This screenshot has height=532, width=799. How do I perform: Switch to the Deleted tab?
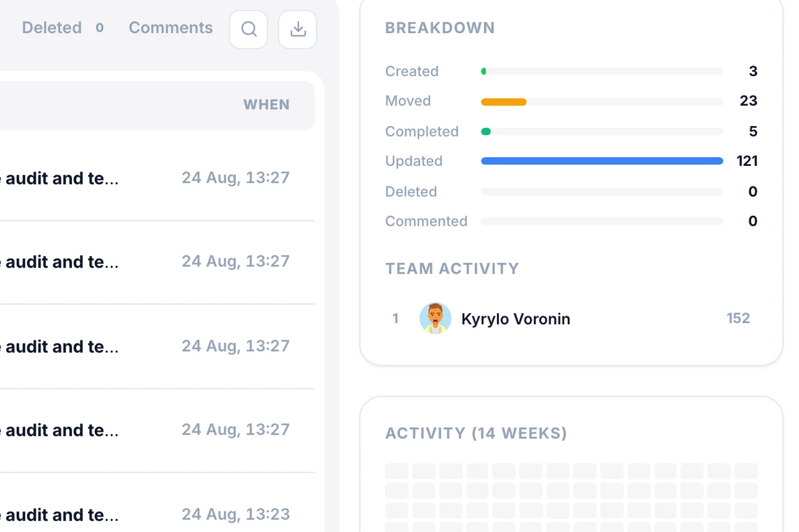tap(62, 28)
